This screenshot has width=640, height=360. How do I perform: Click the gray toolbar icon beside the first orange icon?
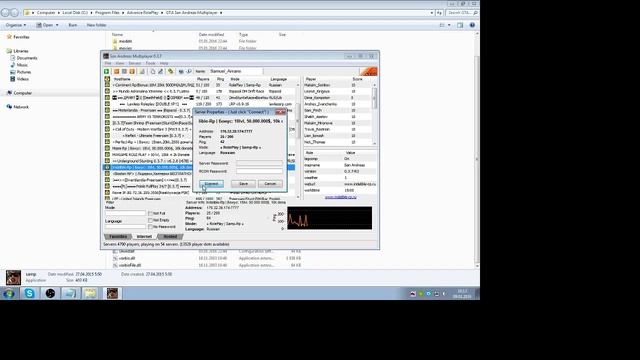(124, 71)
